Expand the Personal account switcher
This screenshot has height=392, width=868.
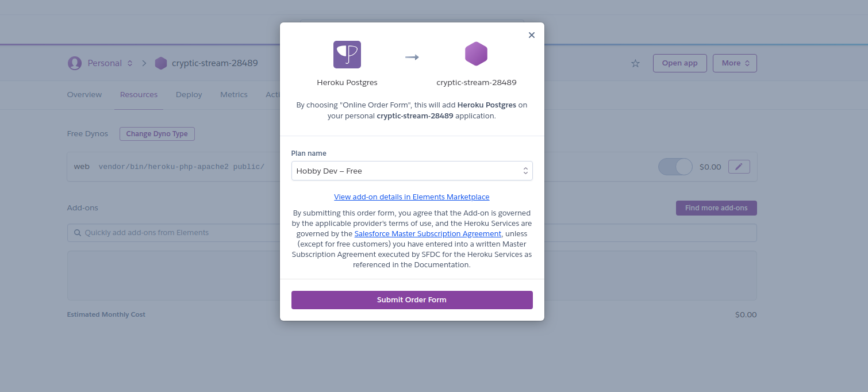click(x=130, y=63)
